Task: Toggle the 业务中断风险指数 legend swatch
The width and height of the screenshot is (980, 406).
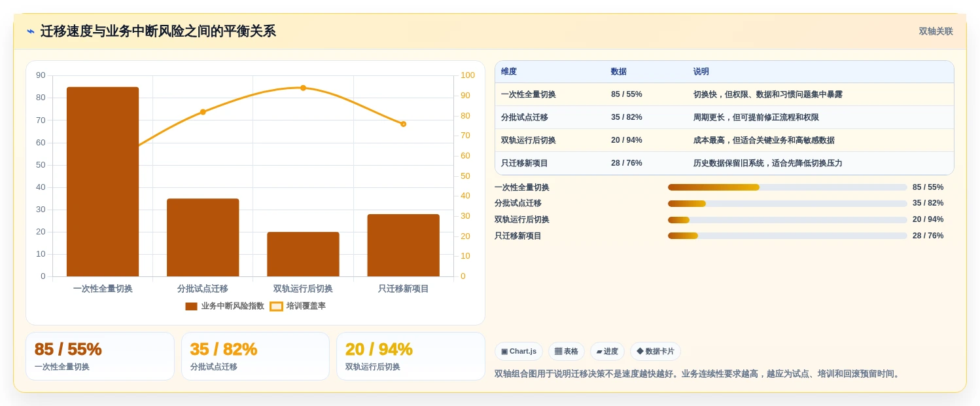Action: click(191, 306)
